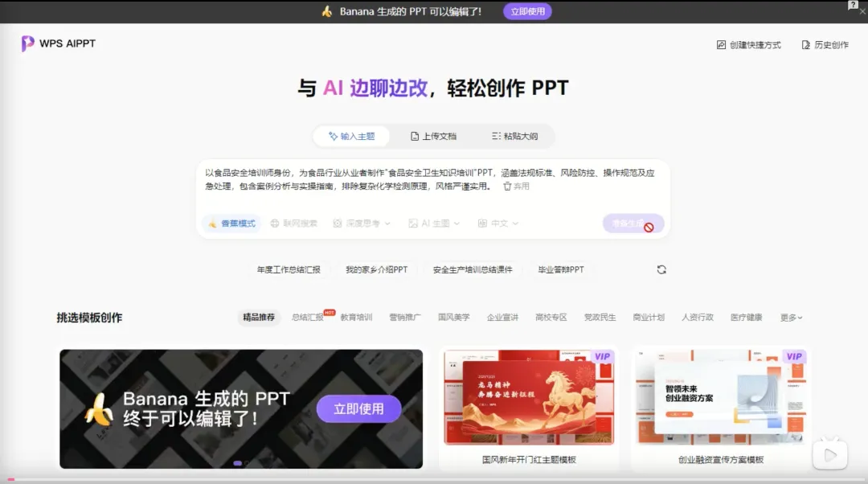Screen dimensions: 868x484
Task: Click the banana icon in top banner
Action: (326, 11)
